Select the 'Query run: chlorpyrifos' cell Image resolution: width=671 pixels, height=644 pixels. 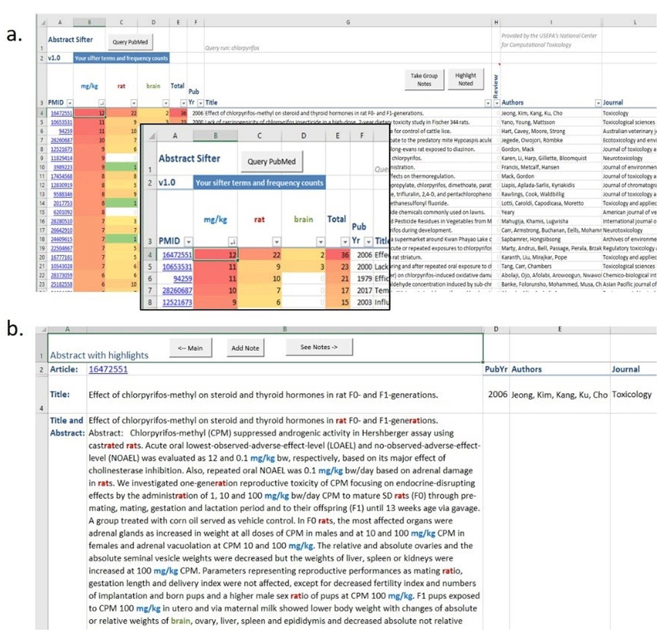pos(232,48)
